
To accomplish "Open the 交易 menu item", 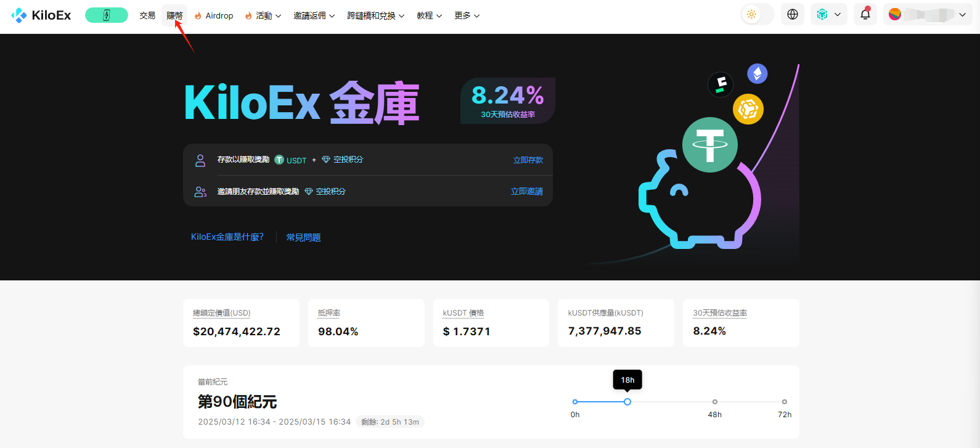I will pyautogui.click(x=147, y=16).
